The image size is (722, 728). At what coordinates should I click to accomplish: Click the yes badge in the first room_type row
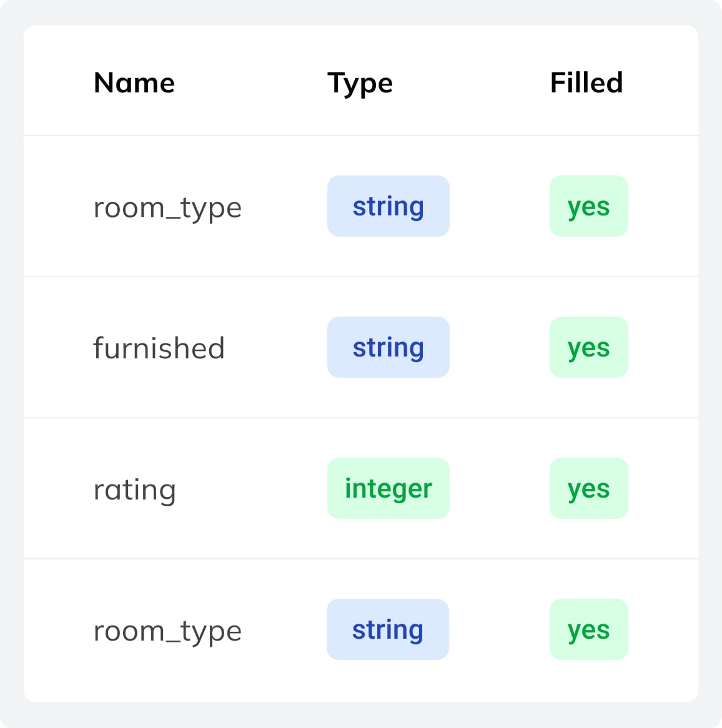point(588,206)
